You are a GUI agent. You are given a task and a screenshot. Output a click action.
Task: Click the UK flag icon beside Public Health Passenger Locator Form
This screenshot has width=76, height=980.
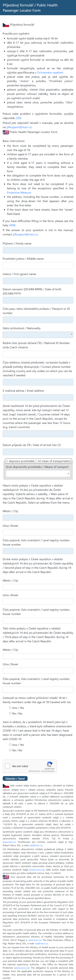(6, 132)
